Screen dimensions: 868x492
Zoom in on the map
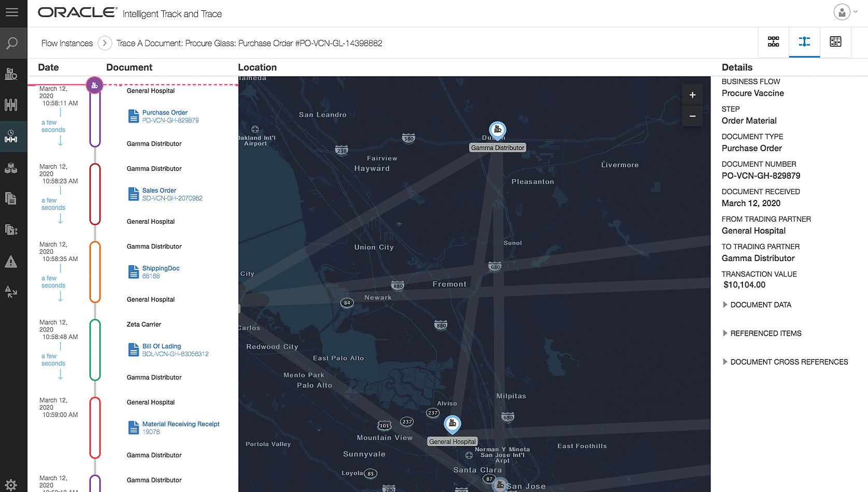click(x=692, y=95)
